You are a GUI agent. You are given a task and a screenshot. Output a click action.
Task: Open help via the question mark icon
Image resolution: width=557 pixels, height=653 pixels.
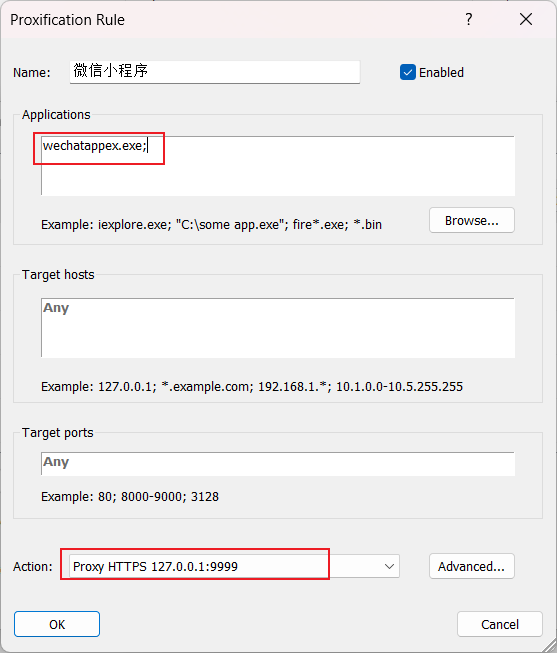[469, 19]
